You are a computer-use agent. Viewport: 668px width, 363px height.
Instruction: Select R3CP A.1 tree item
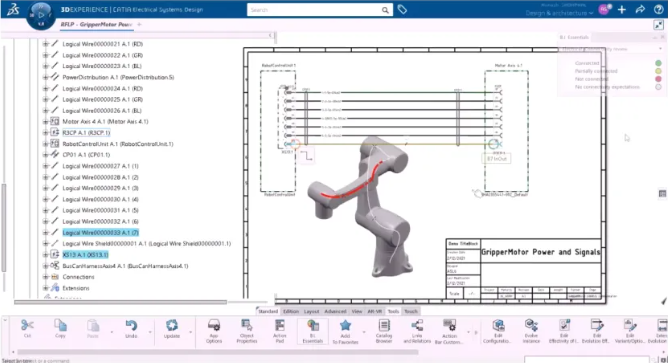(x=86, y=133)
